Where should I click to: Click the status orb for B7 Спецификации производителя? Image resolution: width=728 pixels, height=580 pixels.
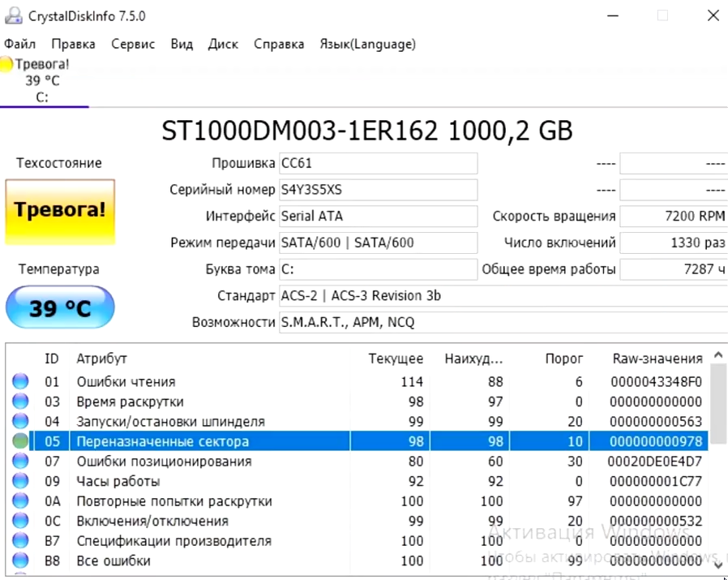point(20,541)
